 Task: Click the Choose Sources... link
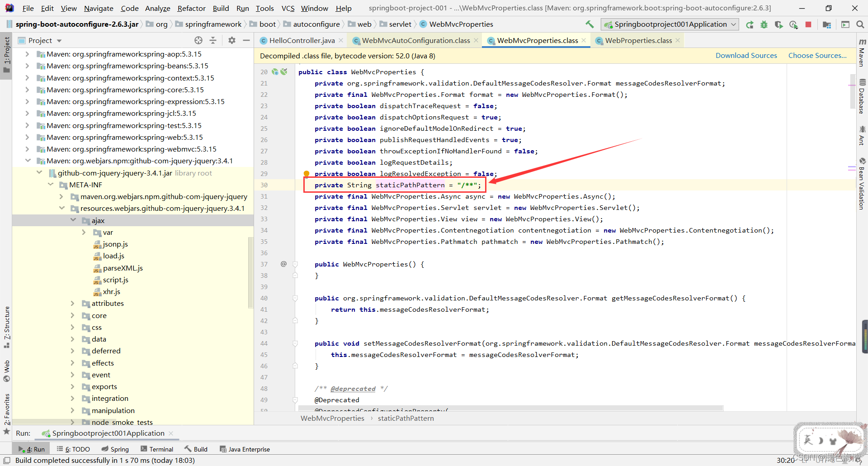tap(817, 55)
